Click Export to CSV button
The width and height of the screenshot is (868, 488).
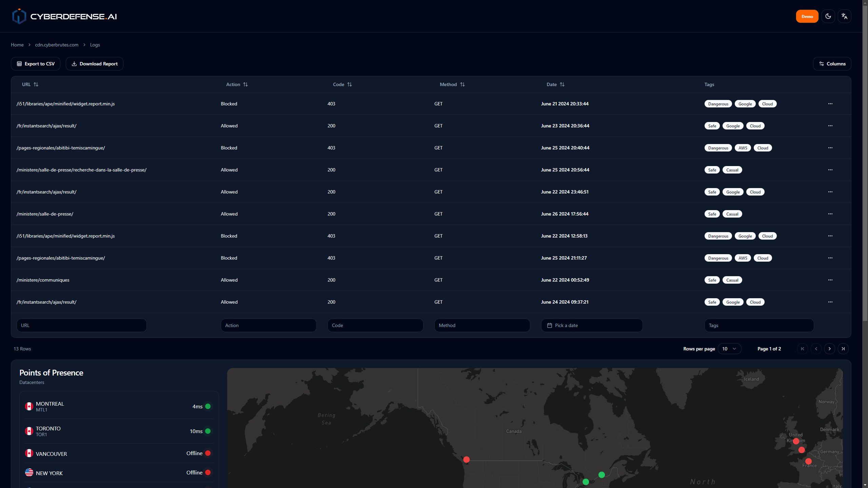pos(36,64)
